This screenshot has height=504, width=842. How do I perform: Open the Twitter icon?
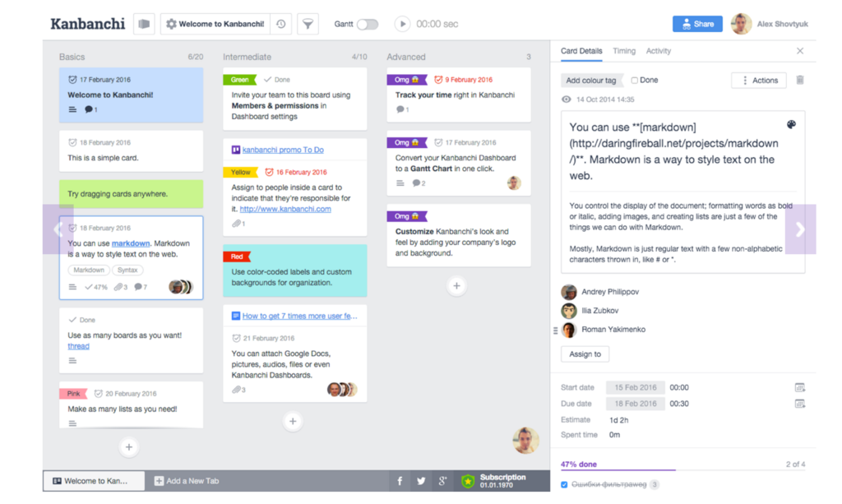coord(421,482)
